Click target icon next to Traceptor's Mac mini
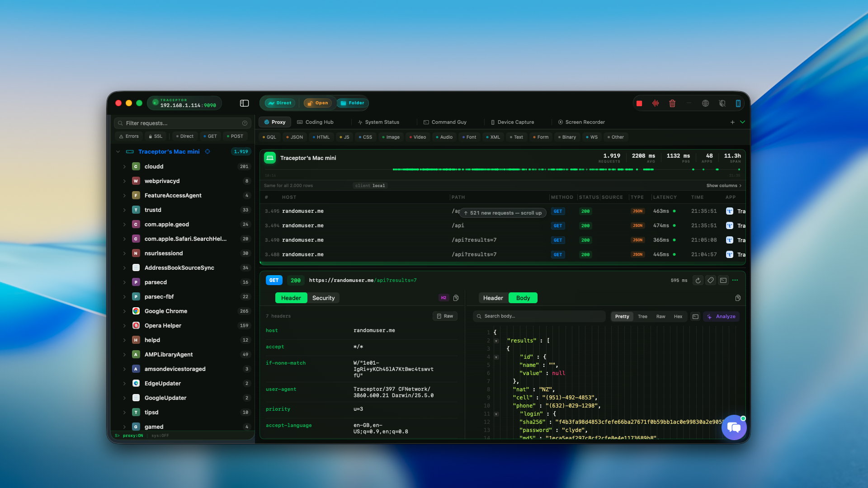 click(208, 152)
